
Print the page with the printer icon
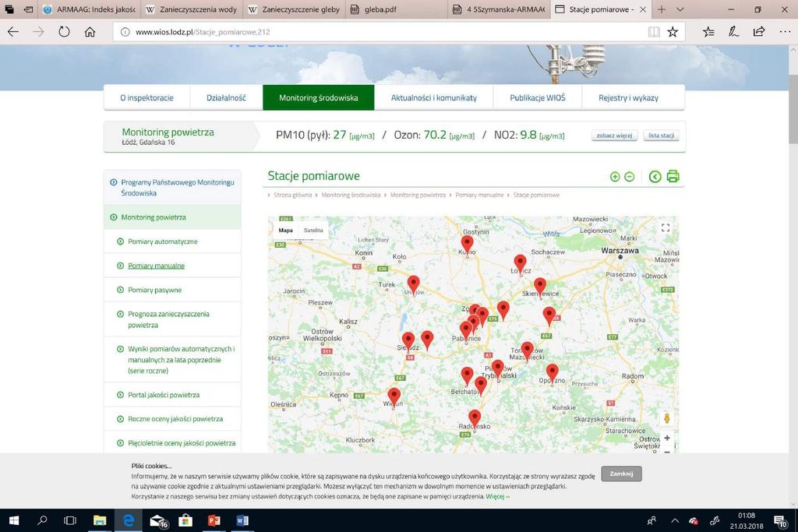pyautogui.click(x=673, y=176)
